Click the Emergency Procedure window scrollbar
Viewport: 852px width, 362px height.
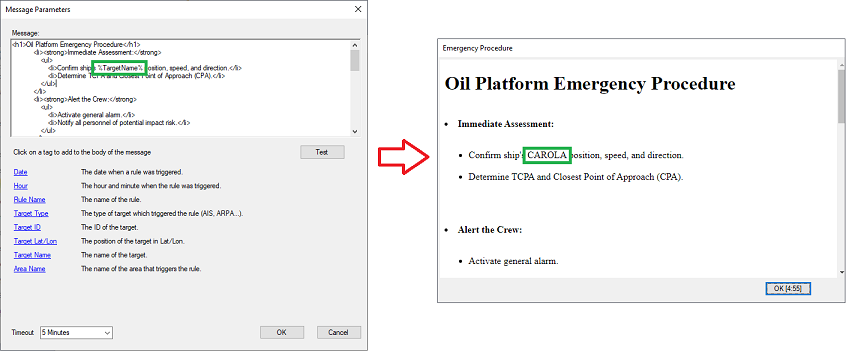tap(842, 168)
